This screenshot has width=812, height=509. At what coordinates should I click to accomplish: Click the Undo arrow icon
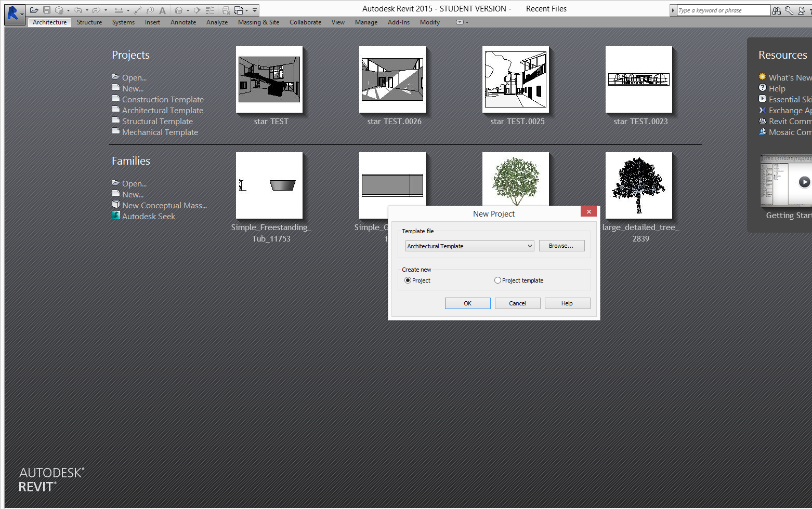(x=78, y=10)
